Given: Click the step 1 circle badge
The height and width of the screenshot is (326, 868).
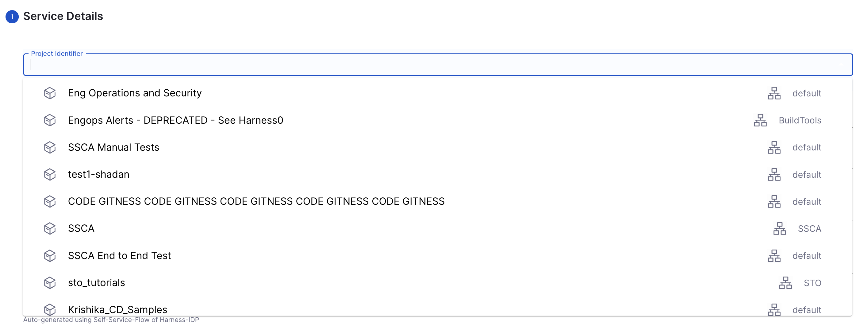Looking at the screenshot, I should tap(12, 17).
